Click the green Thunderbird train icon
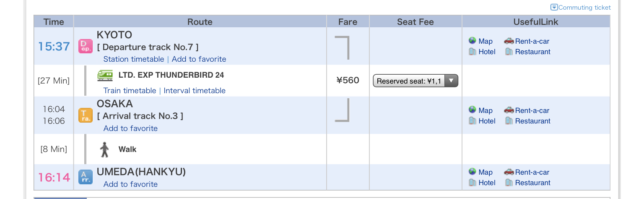The image size is (644, 199). click(105, 75)
